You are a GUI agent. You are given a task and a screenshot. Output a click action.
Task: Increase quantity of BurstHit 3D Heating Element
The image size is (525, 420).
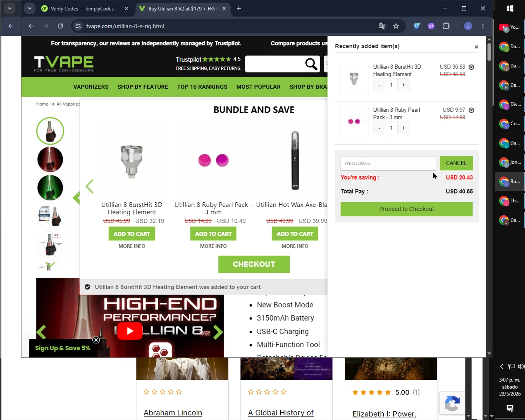tap(404, 85)
